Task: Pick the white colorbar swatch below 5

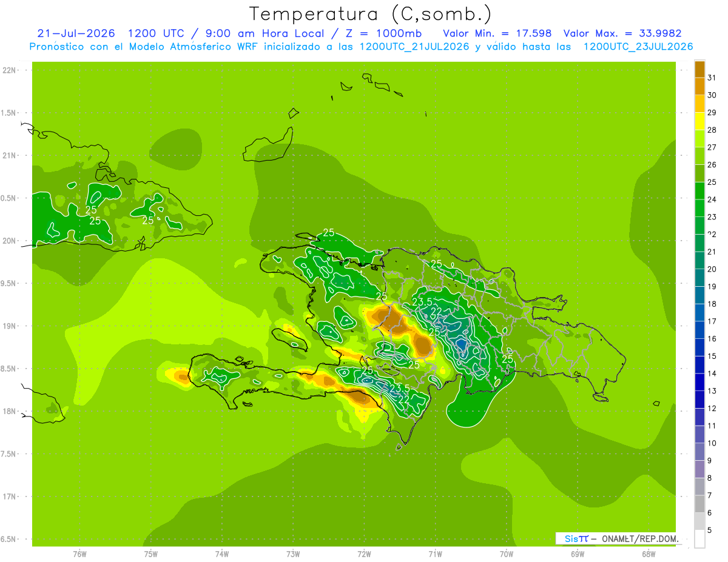Action: coord(699,539)
